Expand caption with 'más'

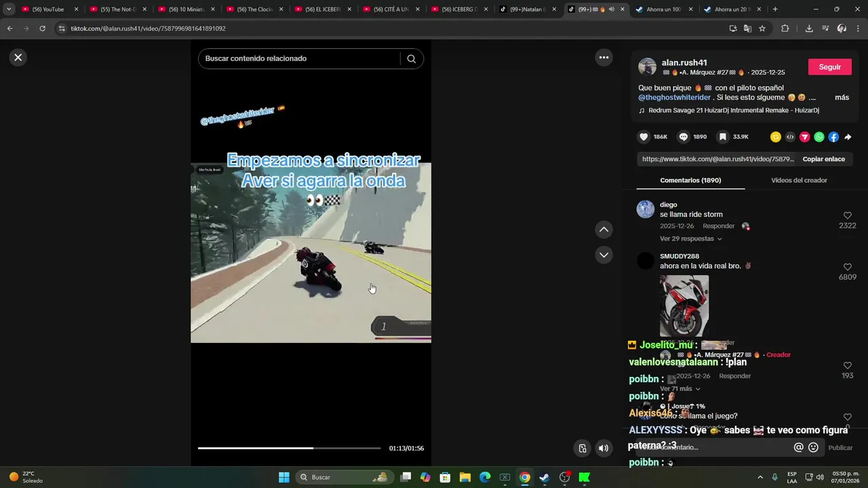[x=842, y=98]
